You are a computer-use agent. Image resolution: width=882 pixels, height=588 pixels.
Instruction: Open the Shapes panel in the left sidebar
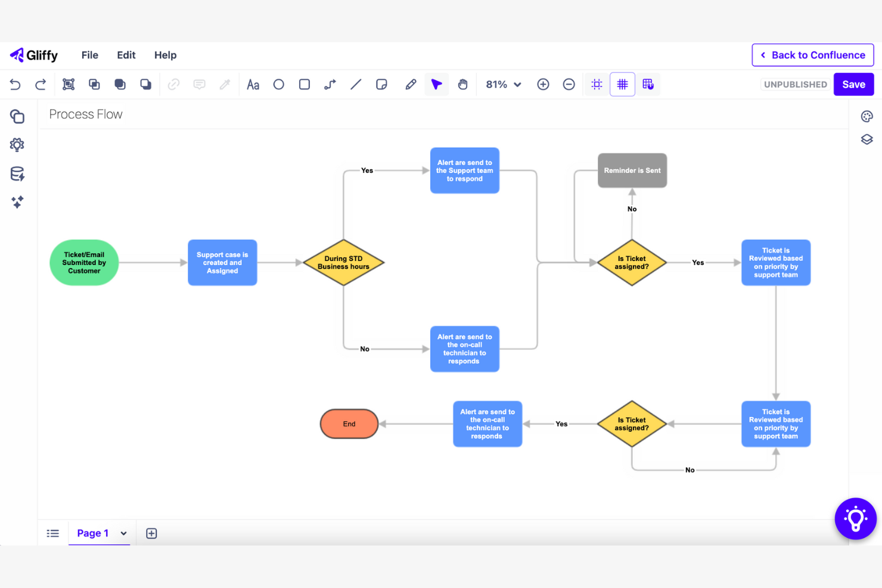[17, 116]
